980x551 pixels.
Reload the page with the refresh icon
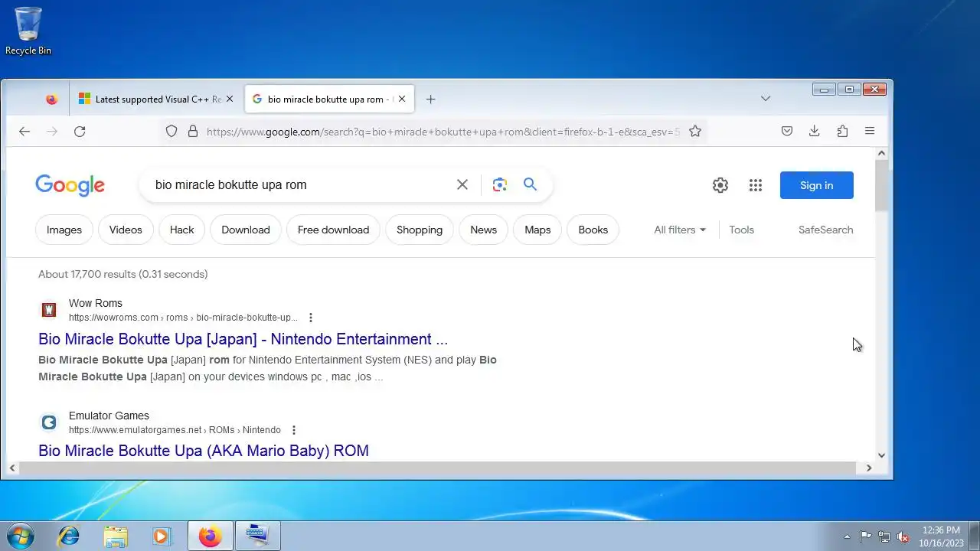[x=80, y=132]
